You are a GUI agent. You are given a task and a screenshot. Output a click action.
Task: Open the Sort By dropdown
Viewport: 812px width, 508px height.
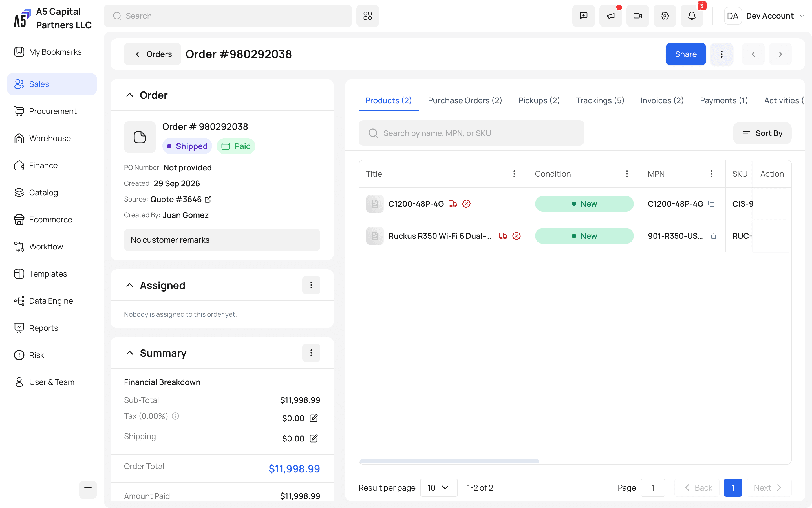pos(762,133)
